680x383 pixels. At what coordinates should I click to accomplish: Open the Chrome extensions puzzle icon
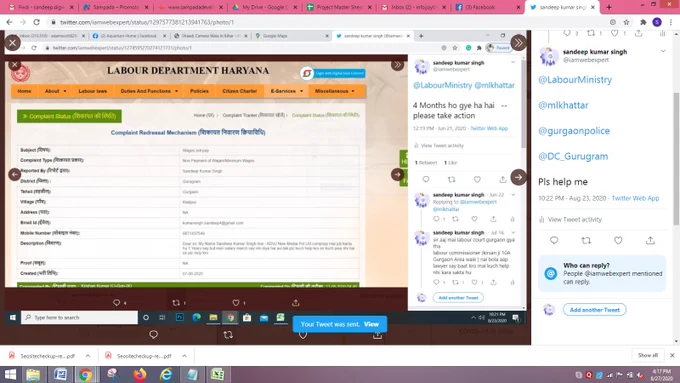[643, 22]
